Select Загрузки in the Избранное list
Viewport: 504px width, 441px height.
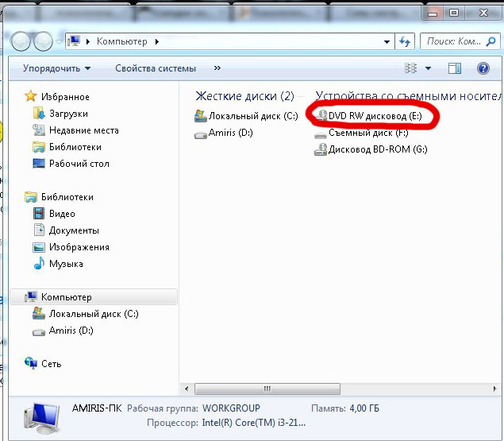tap(68, 114)
